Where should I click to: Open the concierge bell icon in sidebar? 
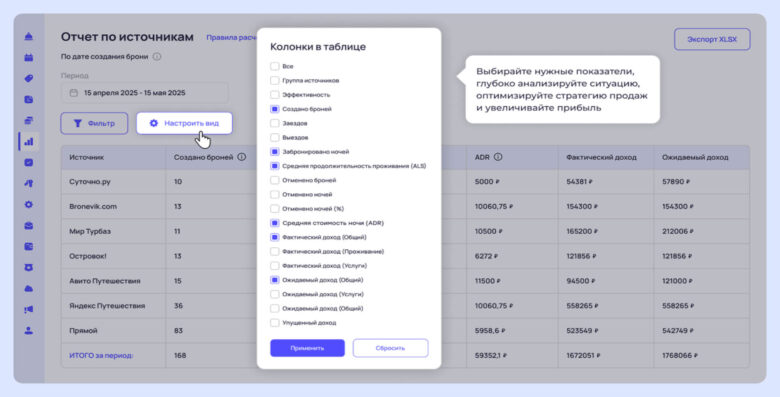coord(29,36)
